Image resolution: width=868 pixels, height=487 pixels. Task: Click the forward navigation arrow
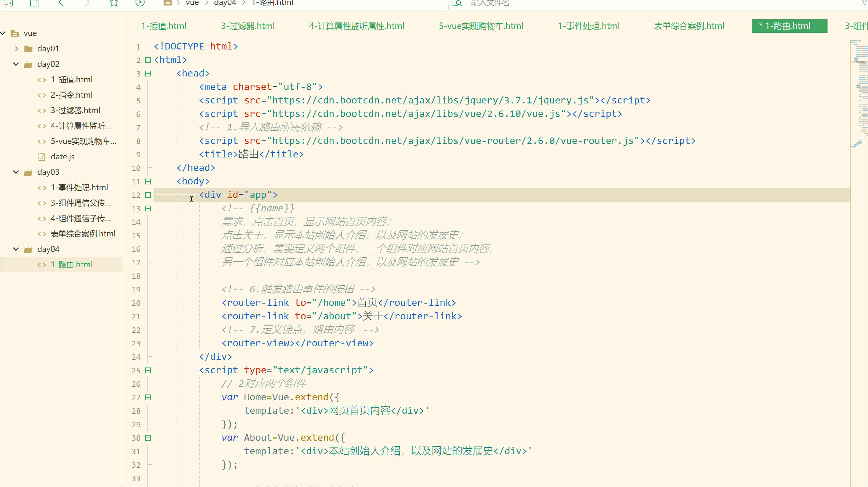point(87,3)
